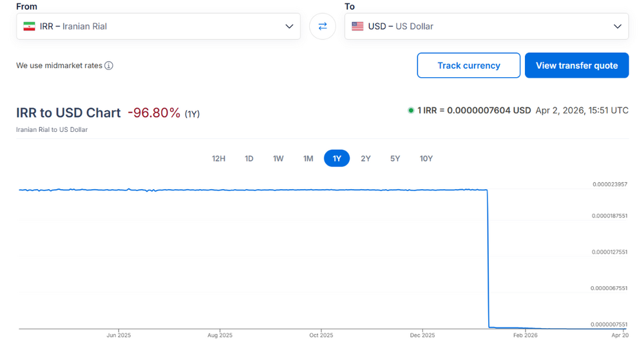Image resolution: width=644 pixels, height=341 pixels.
Task: Click the Aug 2025 axis label
Action: tap(220, 335)
